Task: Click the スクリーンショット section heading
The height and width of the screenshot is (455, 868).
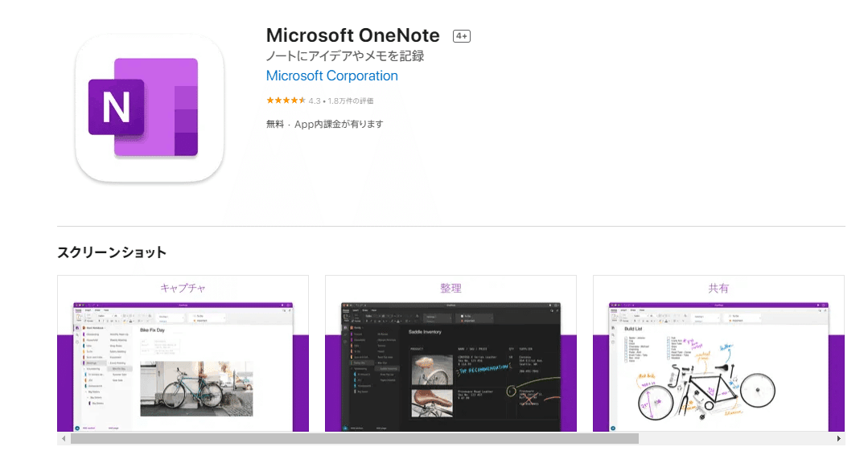Action: pos(112,252)
